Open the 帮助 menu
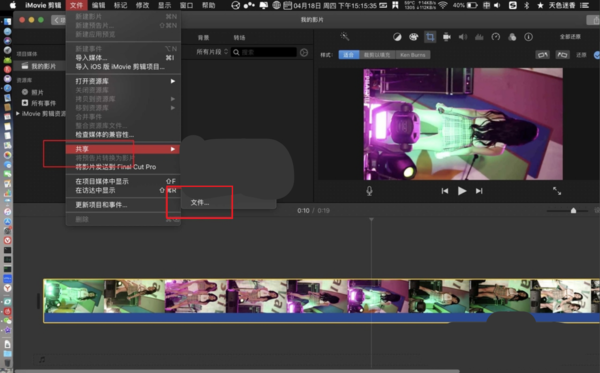Viewport: 600px width, 373px height. tap(209, 5)
